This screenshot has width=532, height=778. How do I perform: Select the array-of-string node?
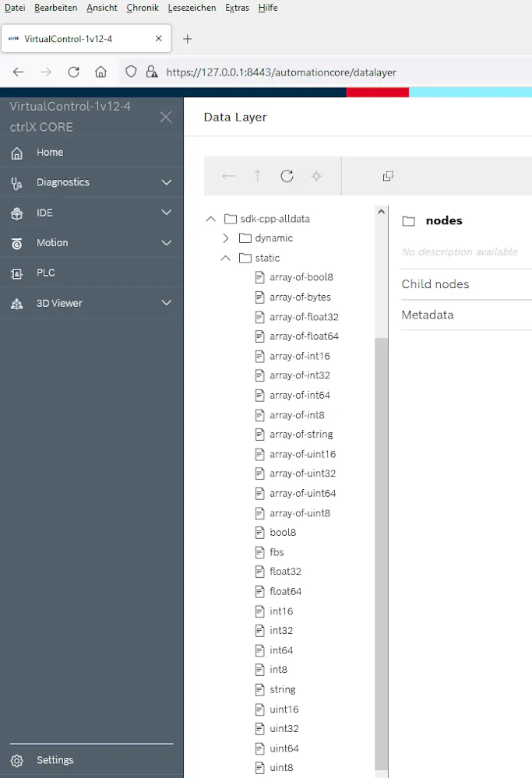click(301, 434)
